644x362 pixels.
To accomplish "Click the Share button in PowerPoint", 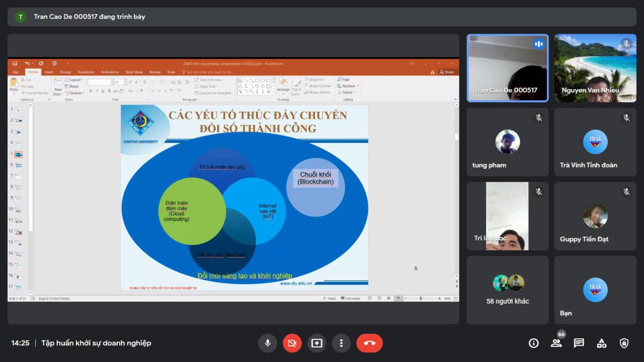I will pyautogui.click(x=447, y=72).
